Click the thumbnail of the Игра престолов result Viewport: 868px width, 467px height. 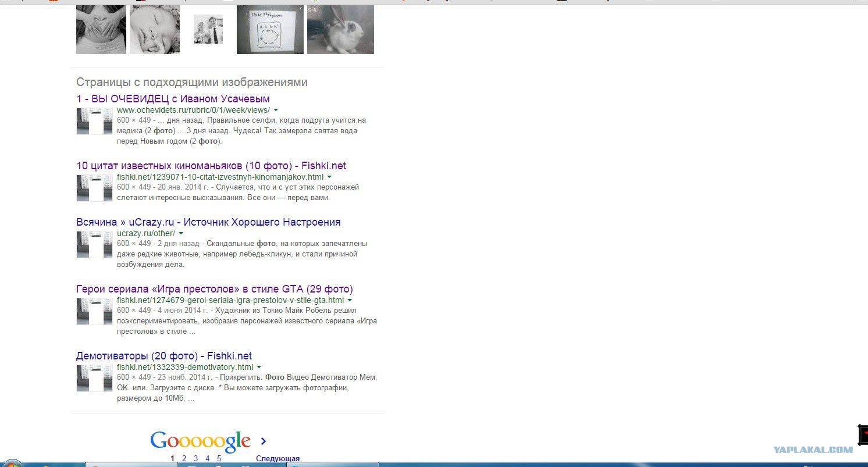pyautogui.click(x=94, y=311)
